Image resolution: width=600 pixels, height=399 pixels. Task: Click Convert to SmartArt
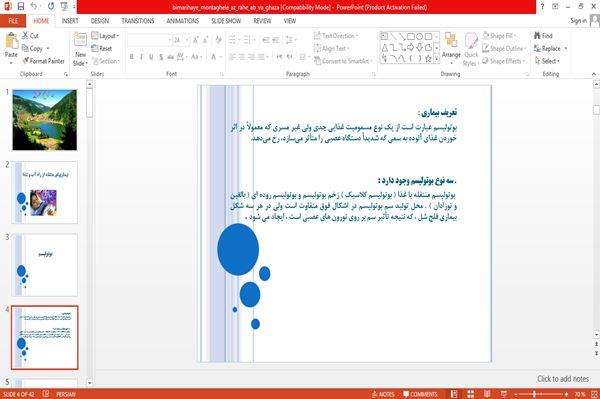coord(343,61)
